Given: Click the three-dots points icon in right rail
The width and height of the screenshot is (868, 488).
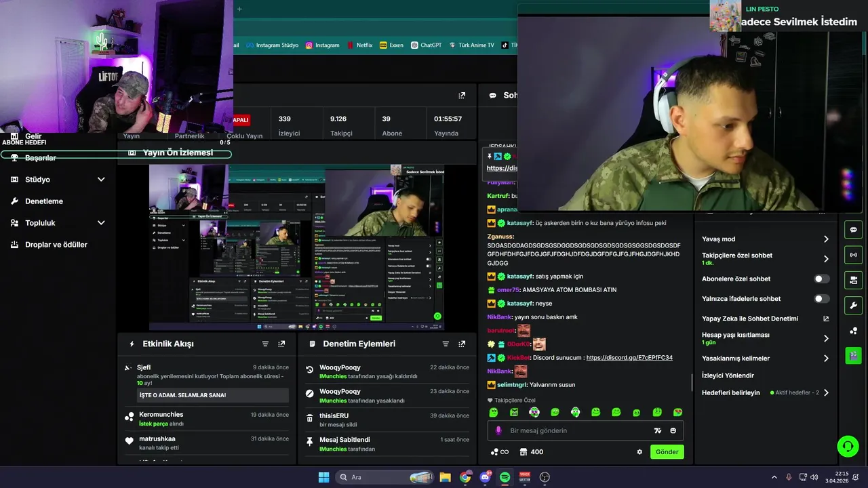Looking at the screenshot, I should (x=853, y=330).
